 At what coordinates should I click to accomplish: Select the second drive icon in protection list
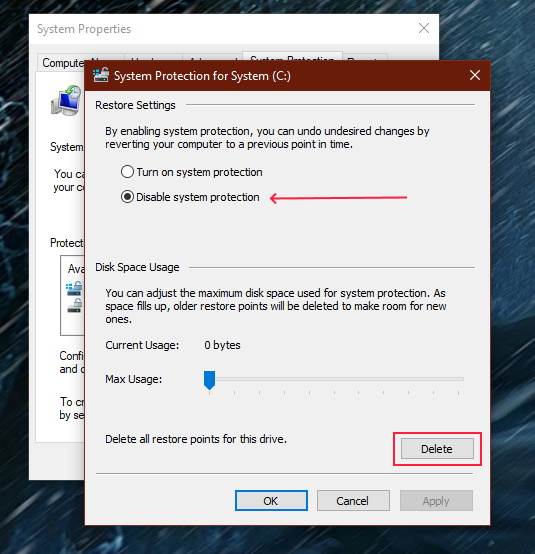click(75, 306)
